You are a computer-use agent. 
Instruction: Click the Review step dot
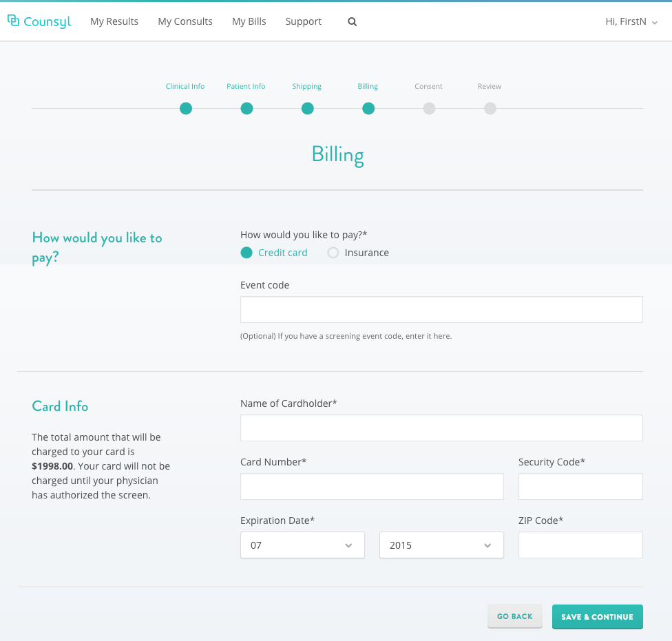point(490,108)
